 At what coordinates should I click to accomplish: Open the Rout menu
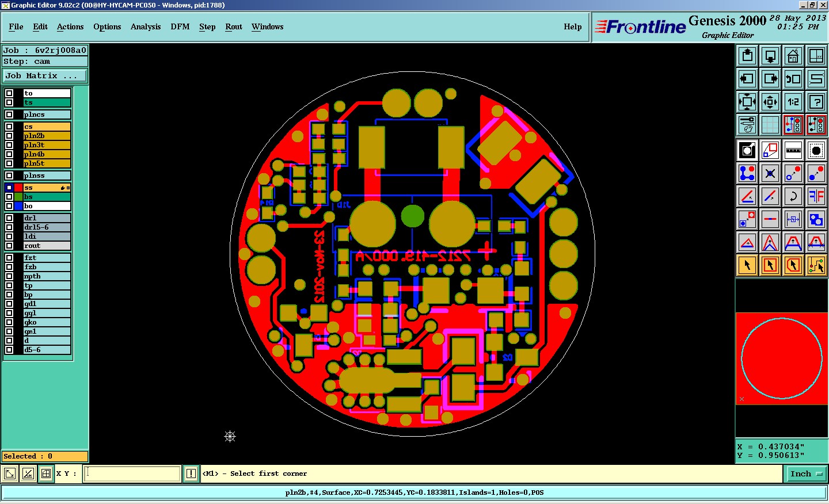tap(234, 26)
